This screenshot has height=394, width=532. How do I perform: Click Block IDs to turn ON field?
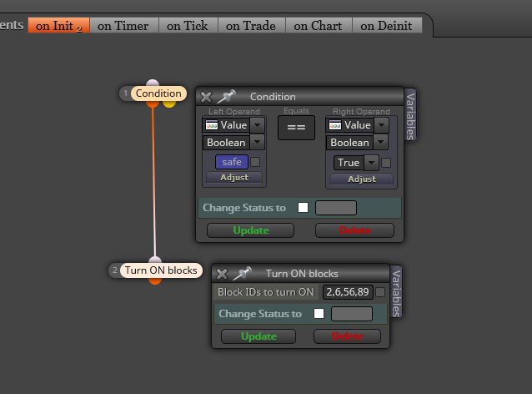pos(348,292)
